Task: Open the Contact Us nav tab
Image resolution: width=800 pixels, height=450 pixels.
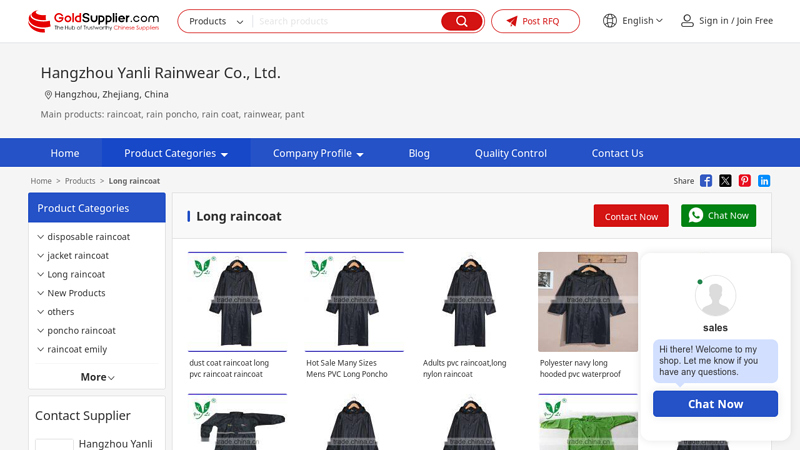Action: 617,153
